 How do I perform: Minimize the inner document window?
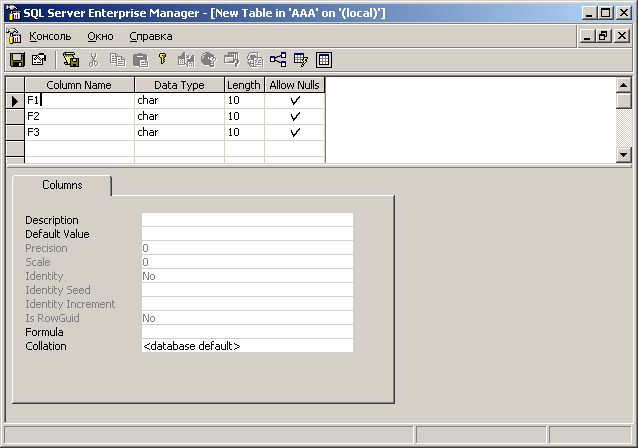pos(587,36)
